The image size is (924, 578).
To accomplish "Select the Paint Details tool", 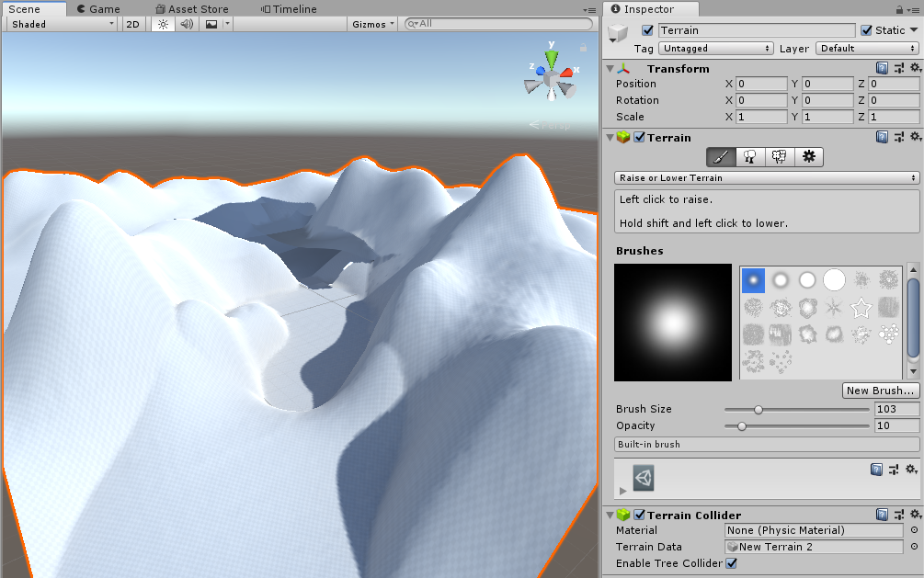I will pos(780,157).
